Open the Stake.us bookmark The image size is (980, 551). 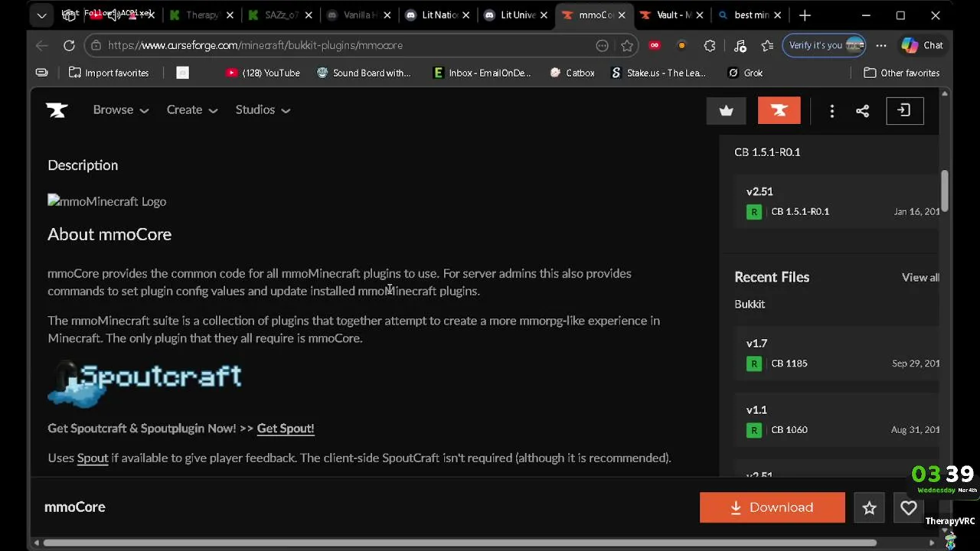658,73
